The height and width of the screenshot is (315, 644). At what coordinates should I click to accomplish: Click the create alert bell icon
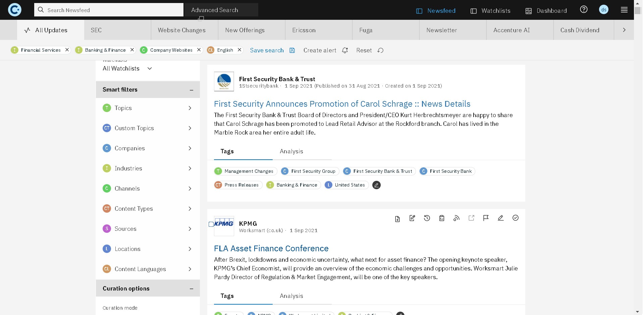point(345,50)
